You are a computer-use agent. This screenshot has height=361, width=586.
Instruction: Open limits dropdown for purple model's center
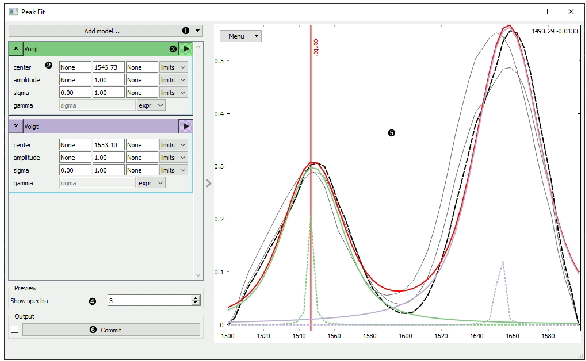coord(173,145)
